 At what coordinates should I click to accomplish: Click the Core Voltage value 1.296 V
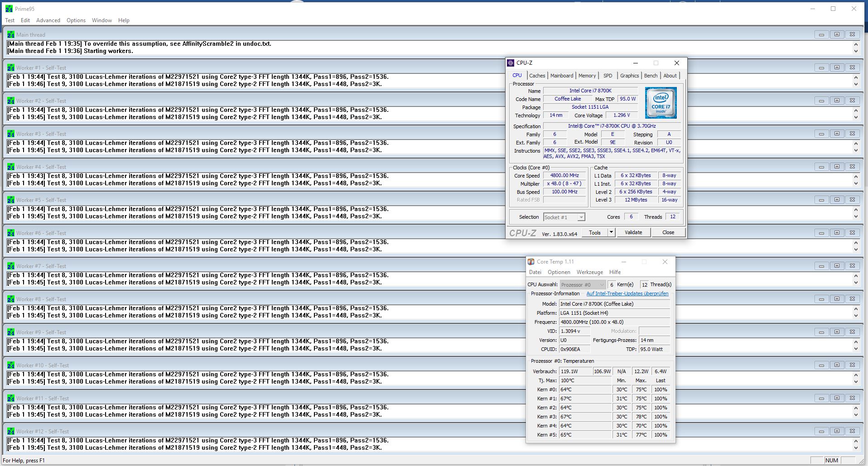[622, 115]
